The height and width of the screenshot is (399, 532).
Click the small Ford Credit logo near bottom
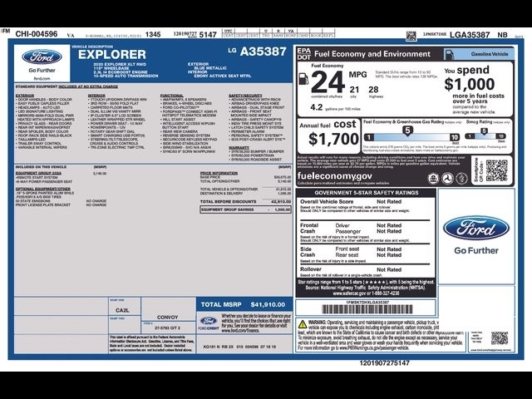208,323
